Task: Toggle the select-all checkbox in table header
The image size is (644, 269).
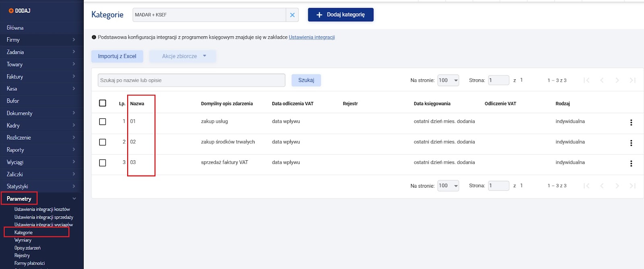Action: [103, 103]
